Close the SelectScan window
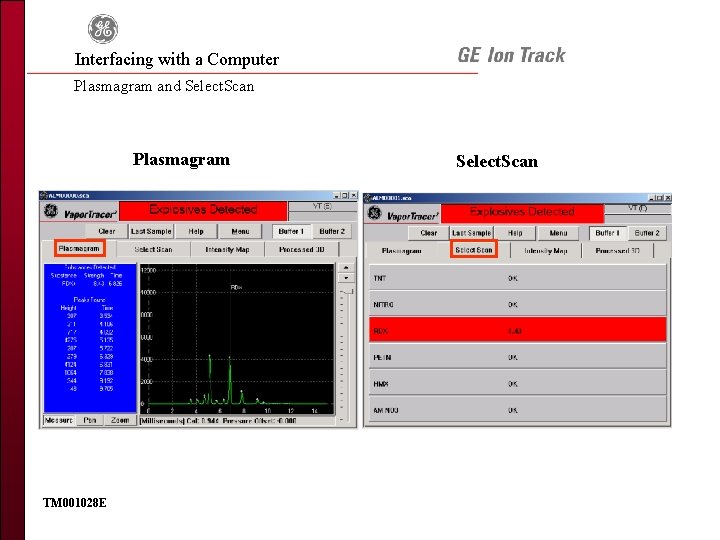720x540 pixels. click(668, 197)
